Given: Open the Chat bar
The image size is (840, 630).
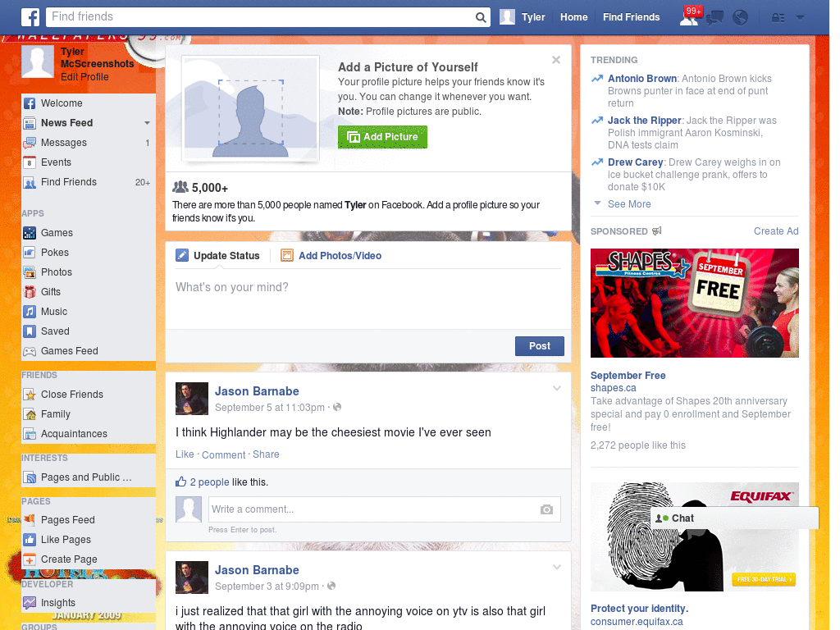Looking at the screenshot, I should click(734, 518).
